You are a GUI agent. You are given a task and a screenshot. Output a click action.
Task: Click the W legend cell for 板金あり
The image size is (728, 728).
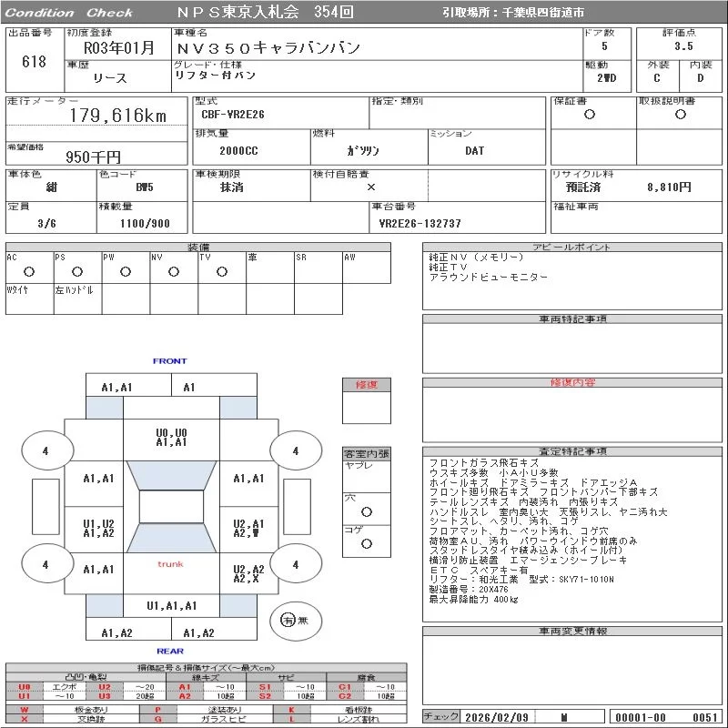pyautogui.click(x=25, y=710)
